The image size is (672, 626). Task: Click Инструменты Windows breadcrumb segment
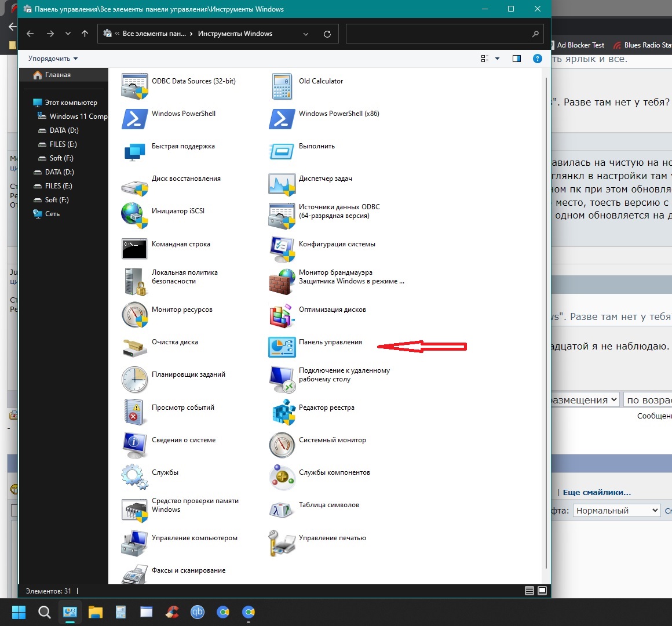pyautogui.click(x=235, y=34)
